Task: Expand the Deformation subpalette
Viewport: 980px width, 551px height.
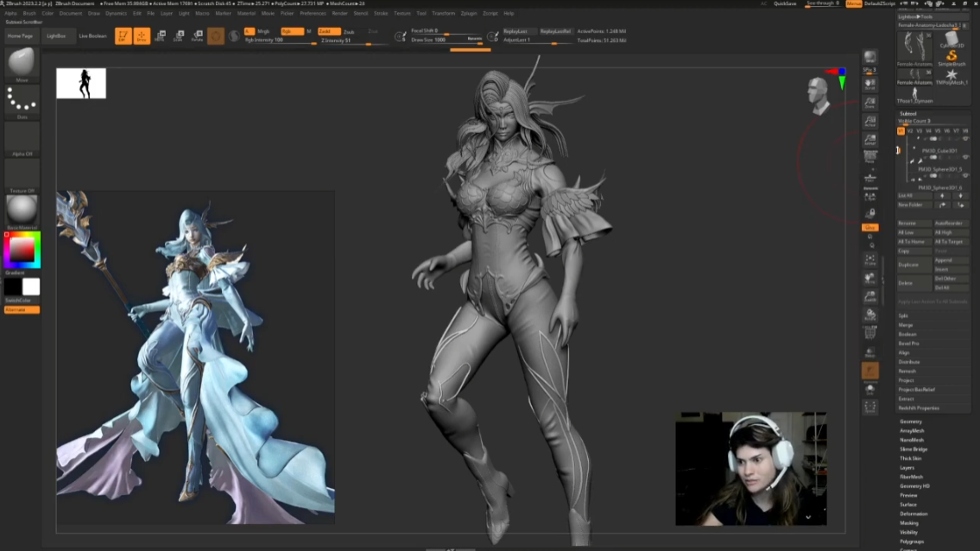Action: (x=914, y=514)
